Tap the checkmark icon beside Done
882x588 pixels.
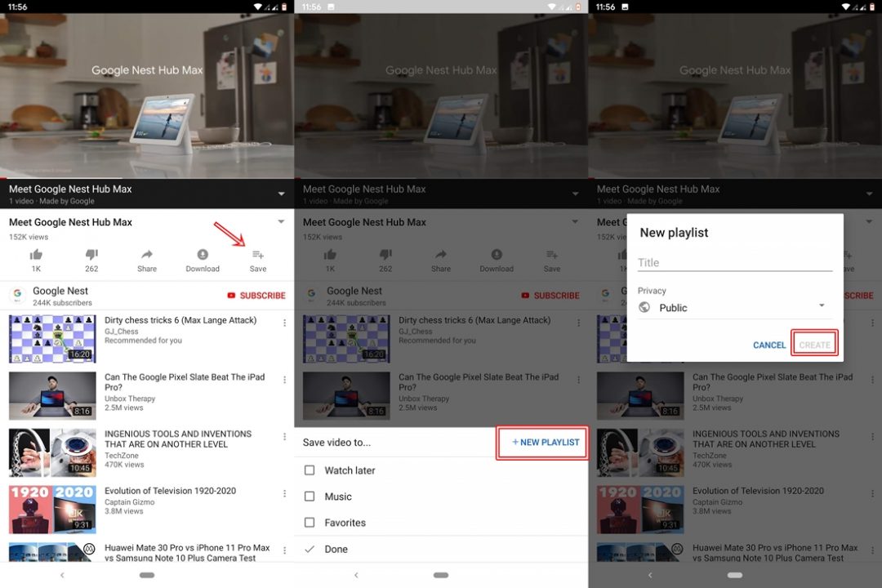(310, 549)
